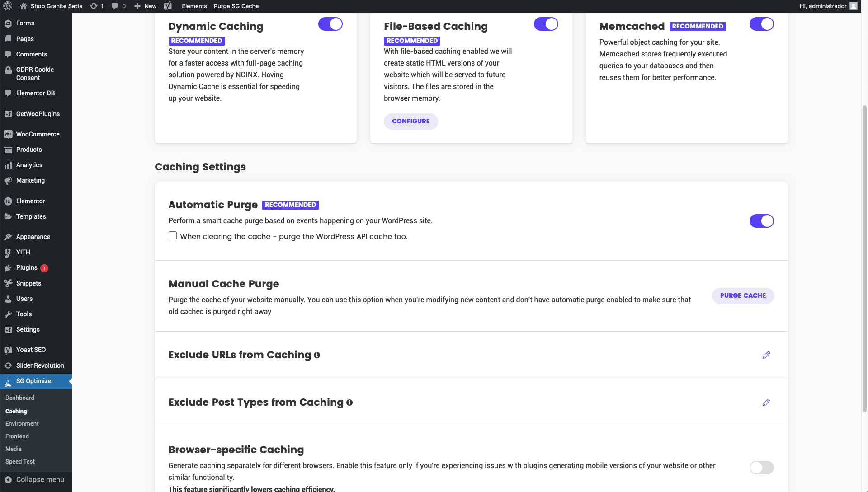Click the updates refresh icon
Viewport: 868px width, 492px height.
pyautogui.click(x=94, y=6)
